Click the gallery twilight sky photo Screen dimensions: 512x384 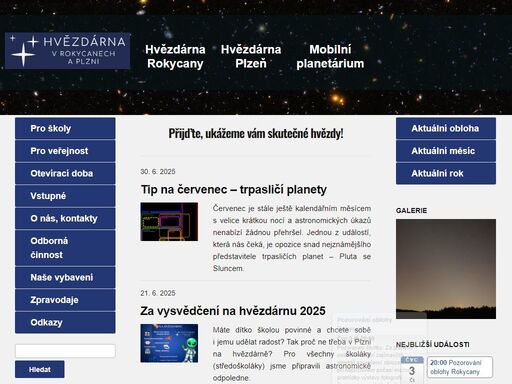446,269
